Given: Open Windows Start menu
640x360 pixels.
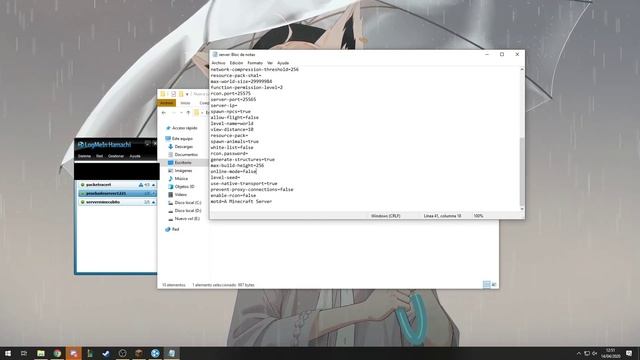Looking at the screenshot, I should (8, 353).
